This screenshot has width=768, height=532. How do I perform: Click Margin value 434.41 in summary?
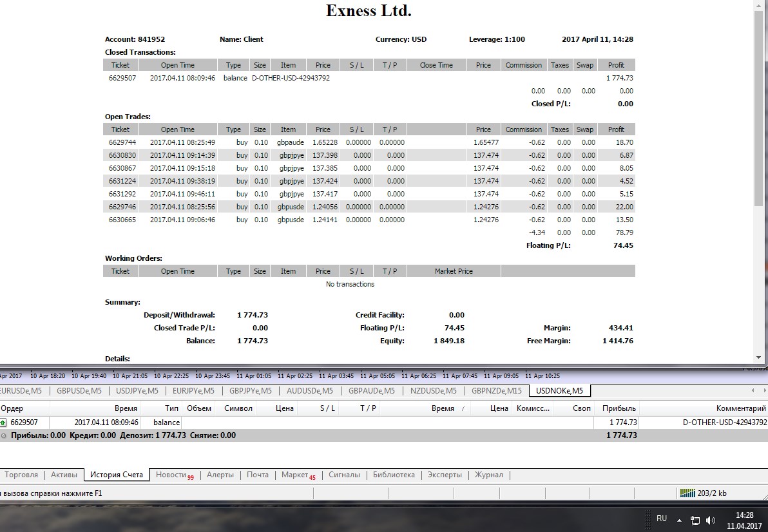pos(621,328)
